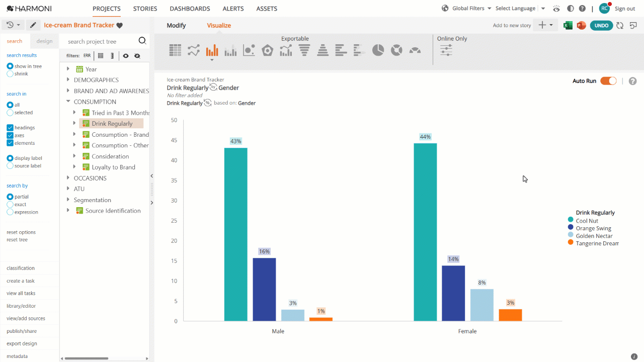Choose the pie chart visualization icon
This screenshot has height=362, width=644.
(x=378, y=50)
